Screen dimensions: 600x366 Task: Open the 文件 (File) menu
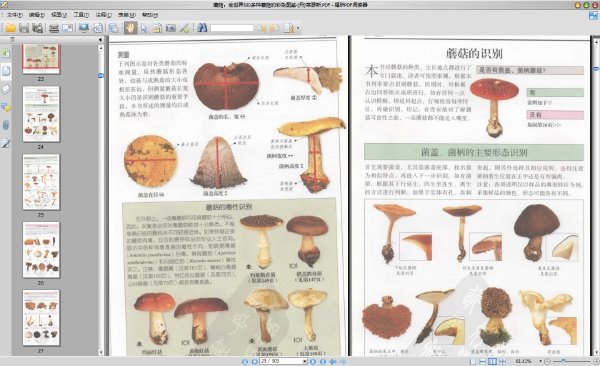[x=14, y=15]
